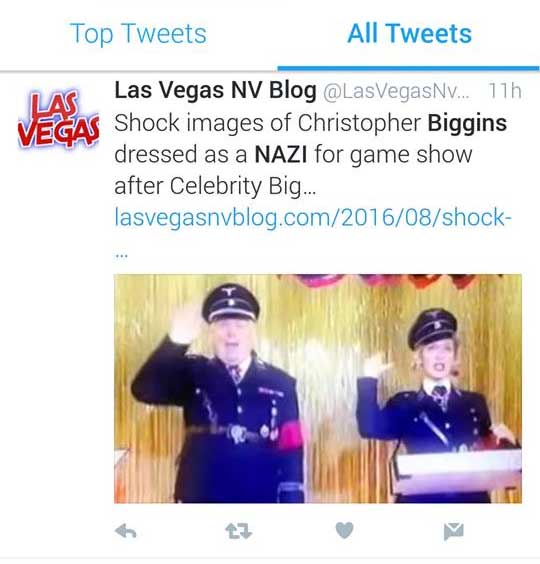Tap the bold keyword NAZI

click(281, 155)
